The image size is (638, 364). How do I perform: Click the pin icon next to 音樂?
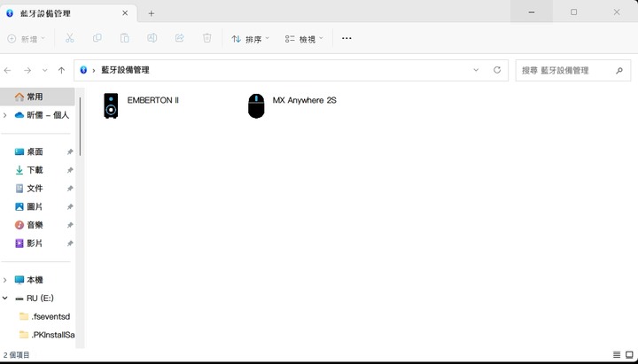pos(70,225)
